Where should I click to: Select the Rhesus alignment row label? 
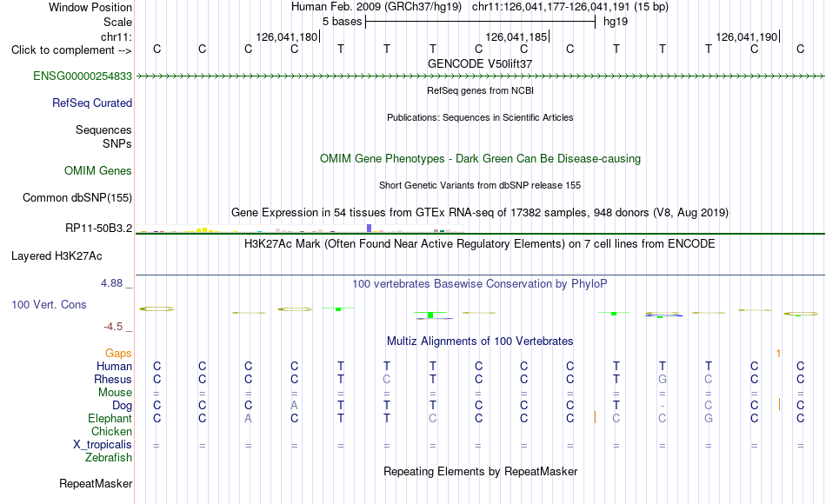point(113,379)
